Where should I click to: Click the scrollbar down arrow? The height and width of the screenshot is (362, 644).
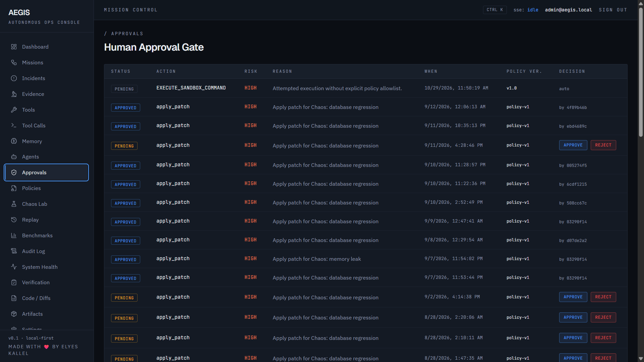click(641, 359)
